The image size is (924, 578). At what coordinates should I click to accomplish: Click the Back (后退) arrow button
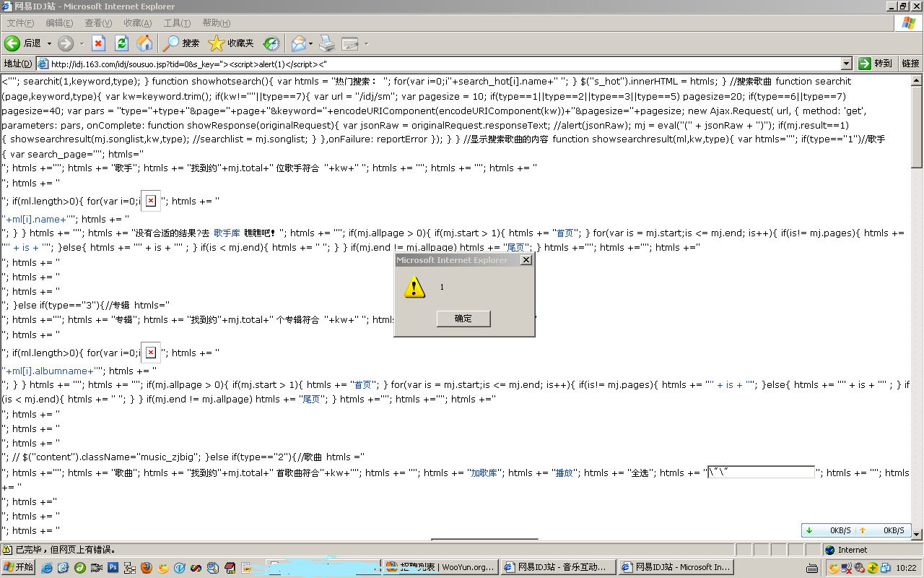pyautogui.click(x=23, y=43)
